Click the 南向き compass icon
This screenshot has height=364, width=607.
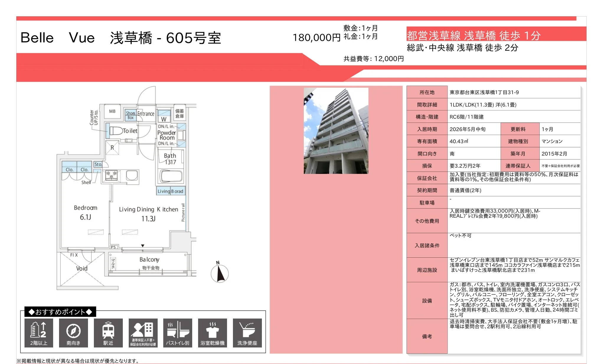tap(73, 332)
